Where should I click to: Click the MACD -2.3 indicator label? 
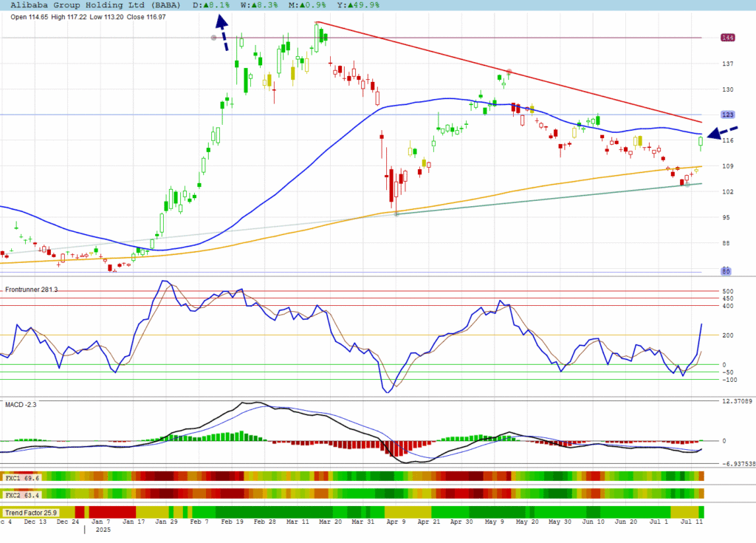tap(21, 404)
